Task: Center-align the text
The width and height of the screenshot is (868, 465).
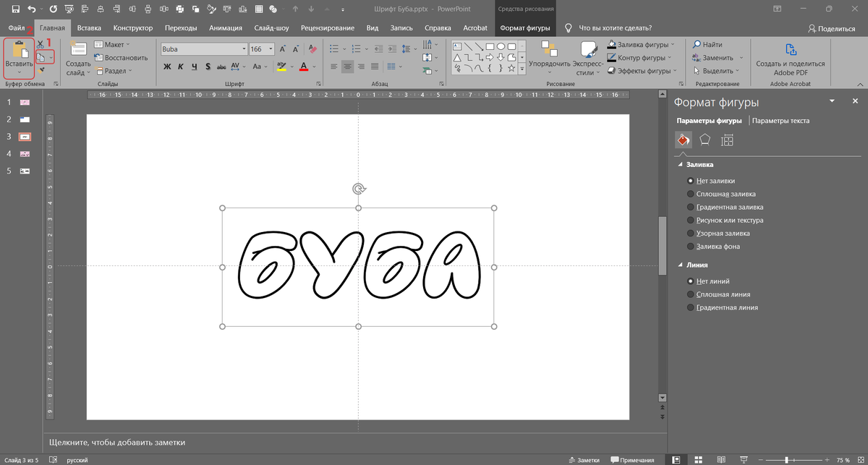Action: [x=348, y=67]
